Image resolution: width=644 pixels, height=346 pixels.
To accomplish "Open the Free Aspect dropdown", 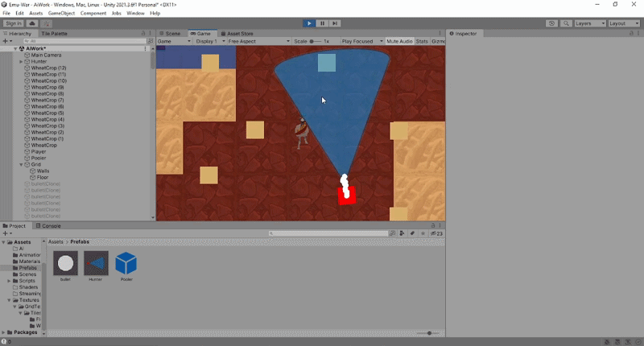I will click(256, 41).
